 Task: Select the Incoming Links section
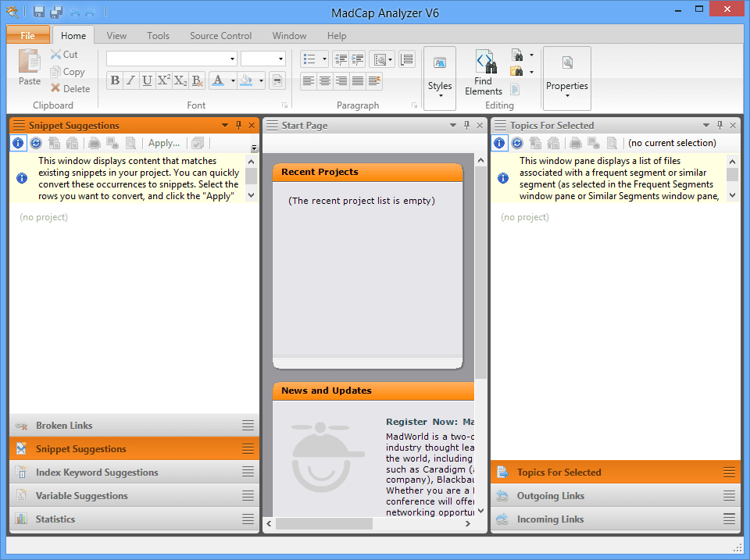click(616, 519)
